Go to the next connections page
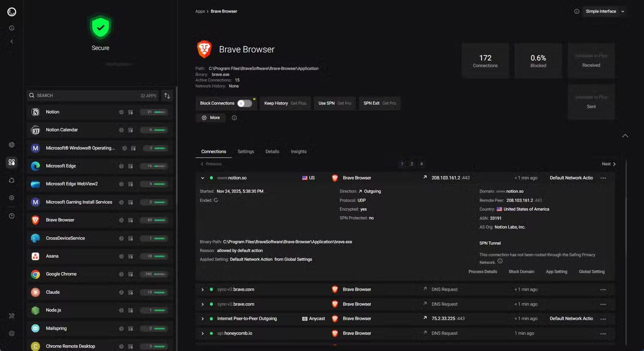The width and height of the screenshot is (644, 351). coord(608,164)
